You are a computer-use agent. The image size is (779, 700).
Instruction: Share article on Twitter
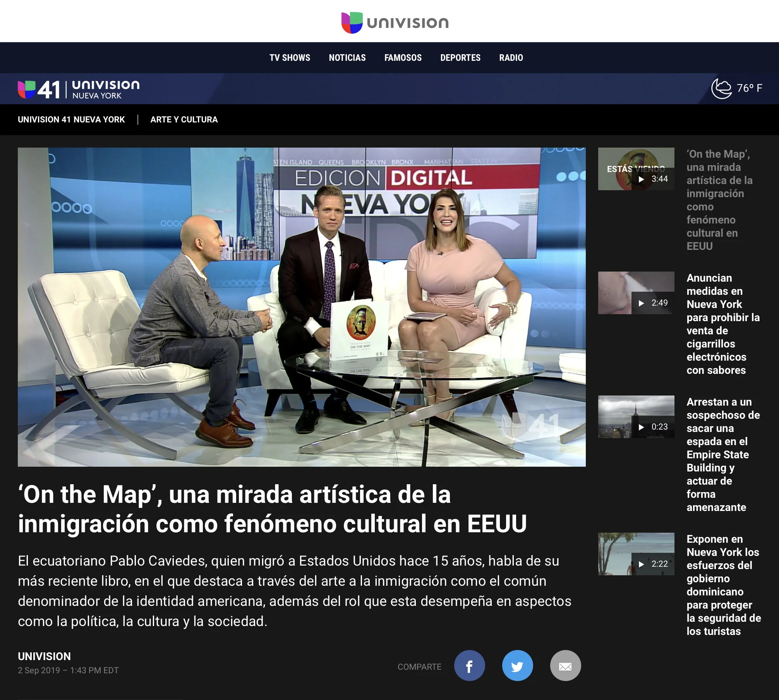[517, 666]
